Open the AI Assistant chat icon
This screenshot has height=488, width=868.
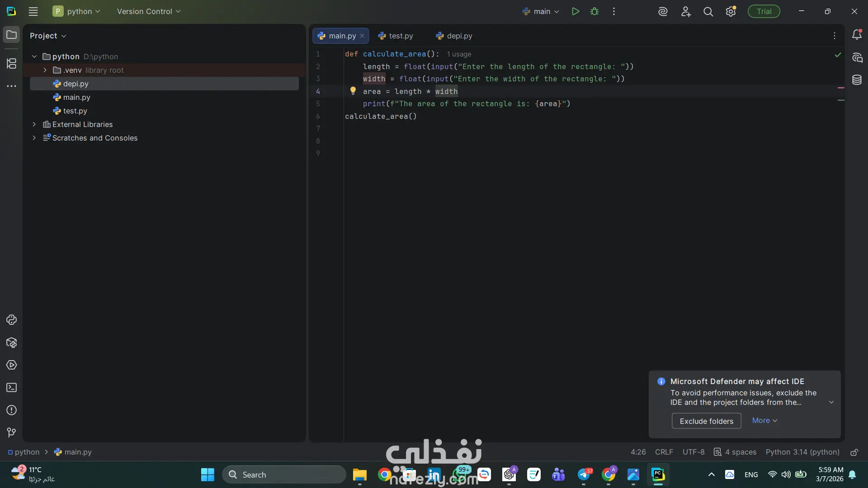tap(857, 57)
